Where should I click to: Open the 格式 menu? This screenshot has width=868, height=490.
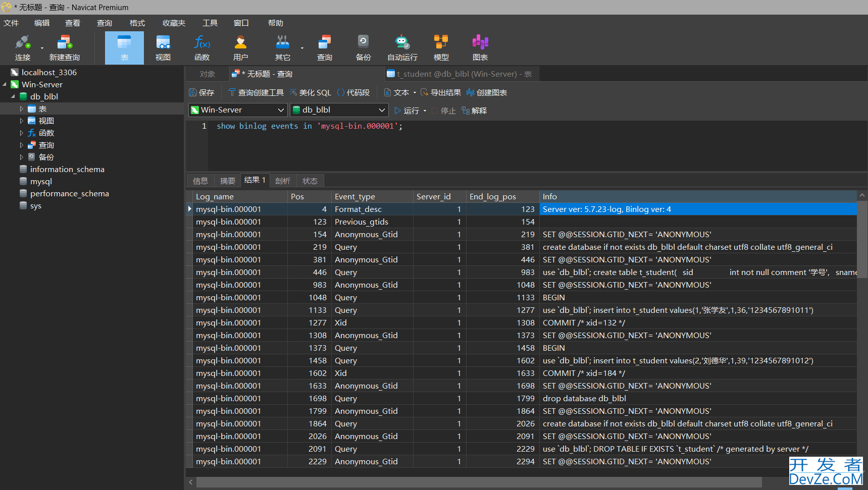point(137,23)
